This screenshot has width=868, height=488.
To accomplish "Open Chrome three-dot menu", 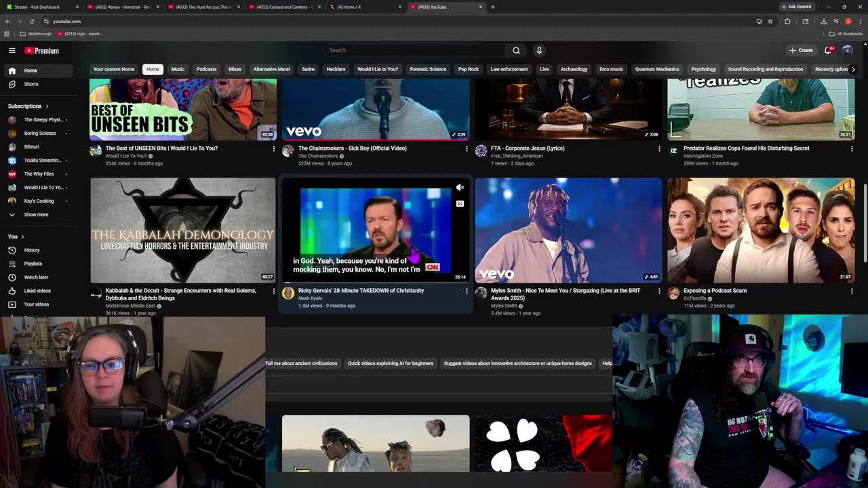I will coord(861,21).
